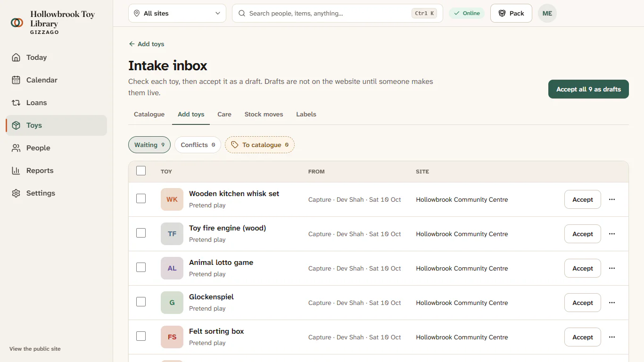Check the Animal lotto game checkbox
Viewport: 644px width, 362px height.
coord(141,267)
